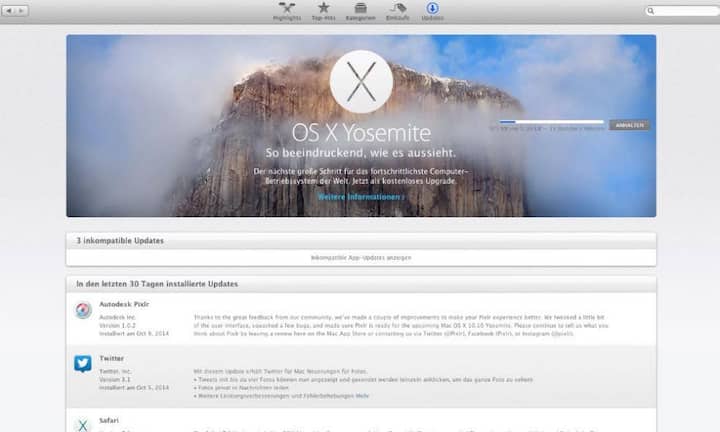Image resolution: width=720 pixels, height=432 pixels.
Task: Click the OS X Yosemite title
Action: pos(361,133)
